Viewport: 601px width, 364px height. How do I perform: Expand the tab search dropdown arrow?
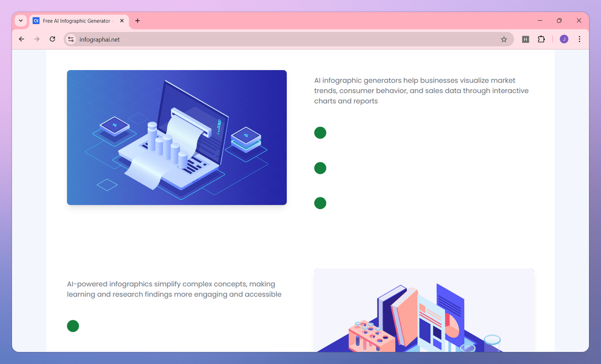(21, 21)
